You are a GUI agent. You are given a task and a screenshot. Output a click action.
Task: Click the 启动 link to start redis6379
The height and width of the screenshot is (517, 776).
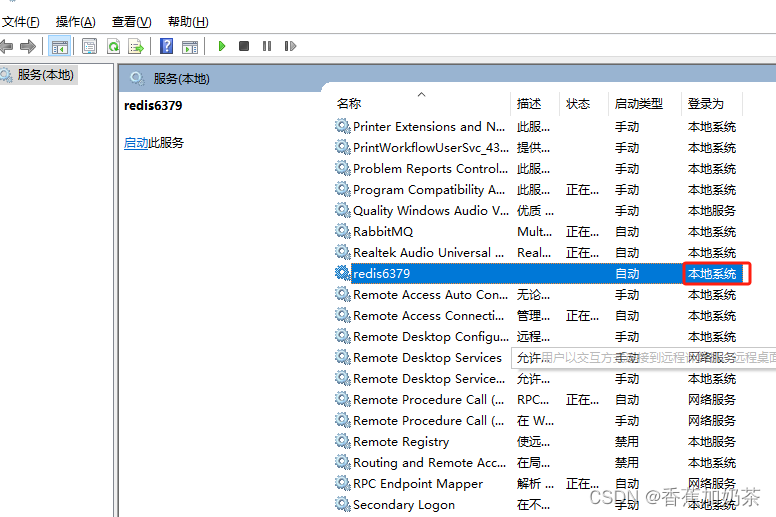click(x=136, y=143)
